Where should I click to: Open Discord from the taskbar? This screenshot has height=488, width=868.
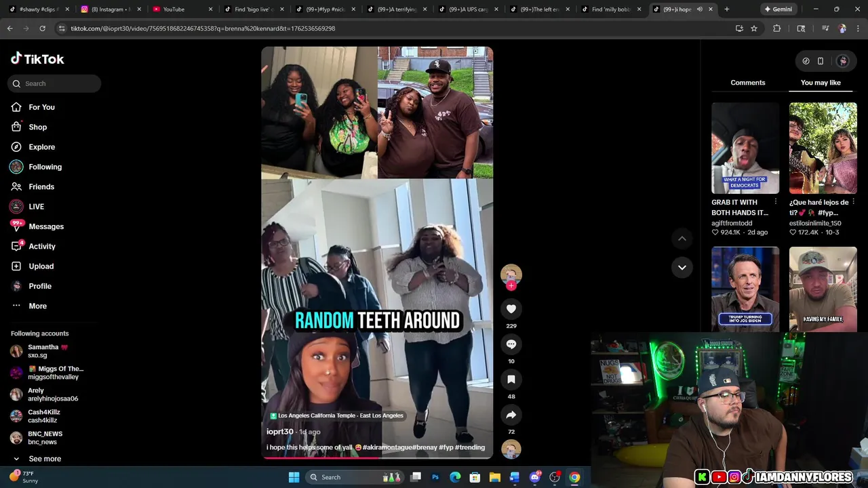point(535,477)
